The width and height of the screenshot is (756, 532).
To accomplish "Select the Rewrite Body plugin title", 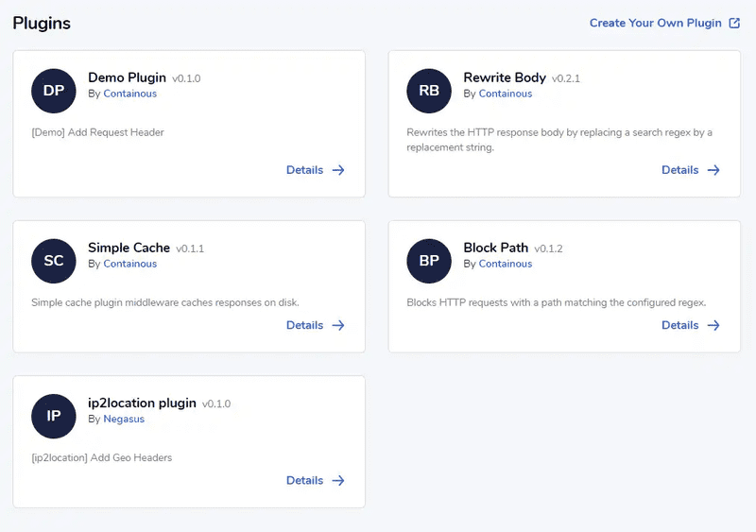I will point(504,77).
